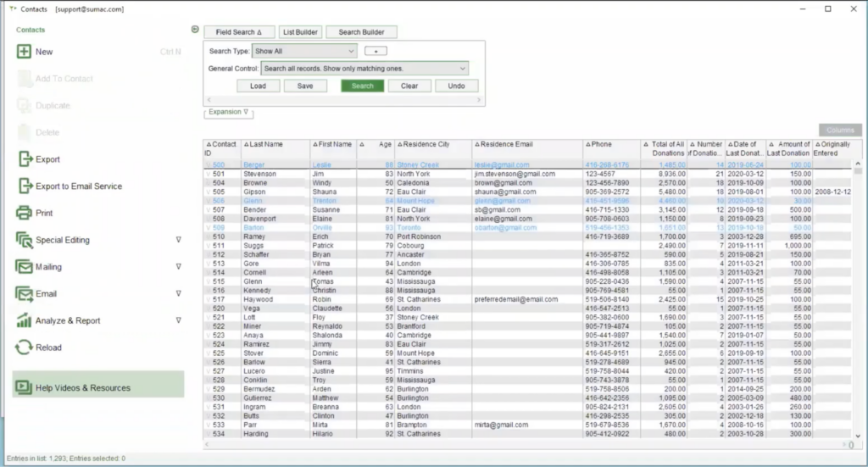Click the Undo button
Image resolution: width=868 pixels, height=467 pixels.
[456, 86]
